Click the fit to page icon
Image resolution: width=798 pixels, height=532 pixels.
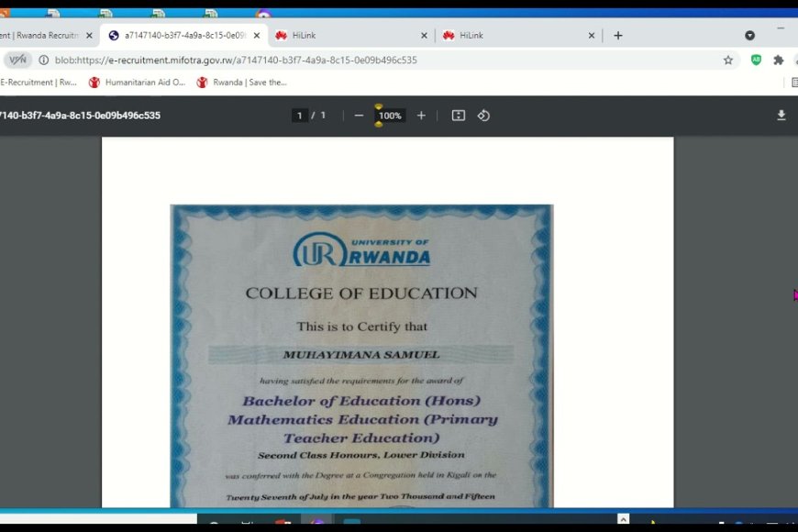459,116
